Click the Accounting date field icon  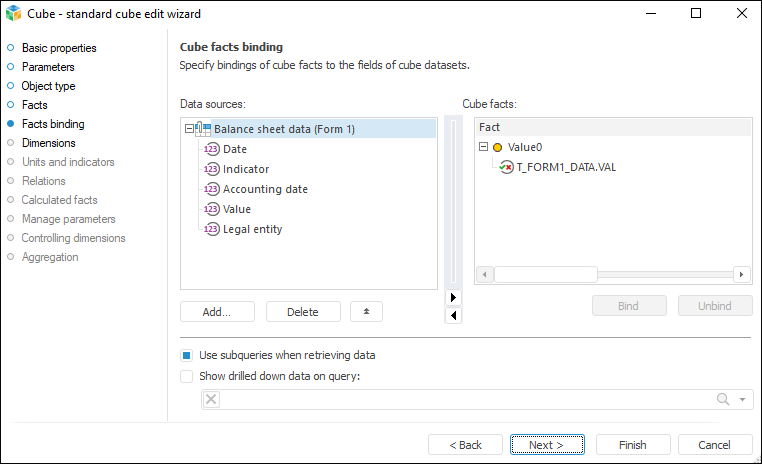tap(211, 189)
